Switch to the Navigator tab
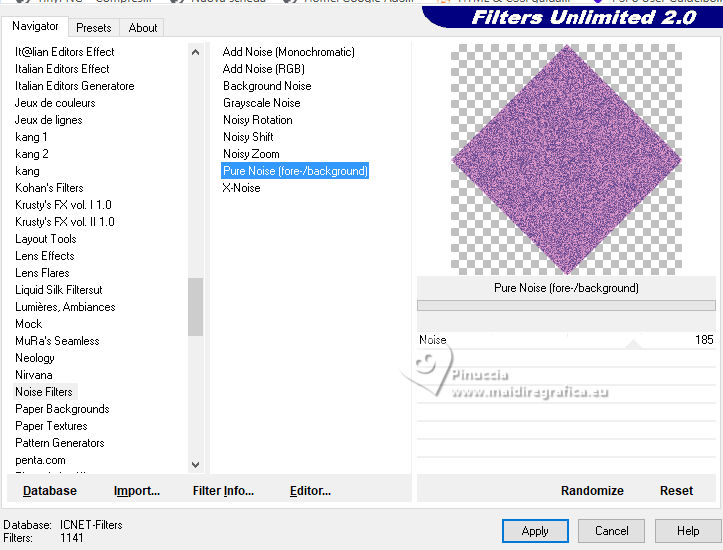The image size is (723, 550). click(35, 26)
